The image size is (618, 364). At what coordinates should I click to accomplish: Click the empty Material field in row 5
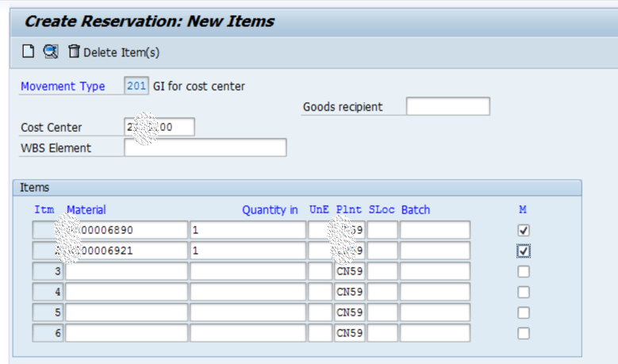[126, 312]
